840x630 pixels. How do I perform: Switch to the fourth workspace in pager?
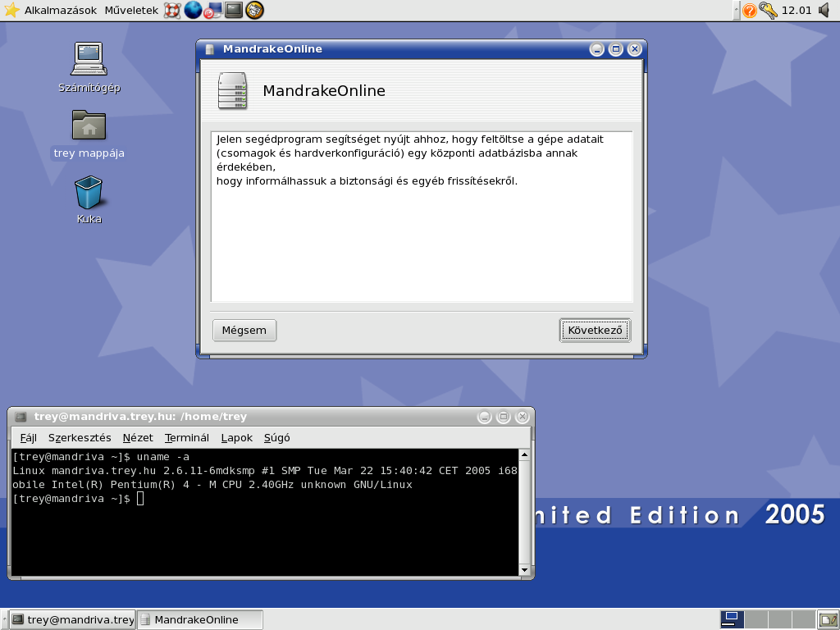coord(802,619)
